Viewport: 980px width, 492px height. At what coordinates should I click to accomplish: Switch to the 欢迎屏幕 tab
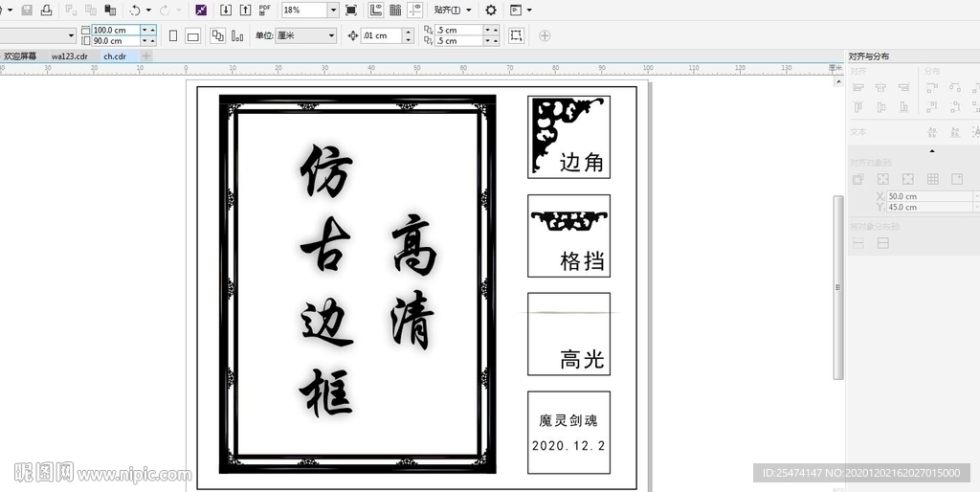tap(20, 56)
